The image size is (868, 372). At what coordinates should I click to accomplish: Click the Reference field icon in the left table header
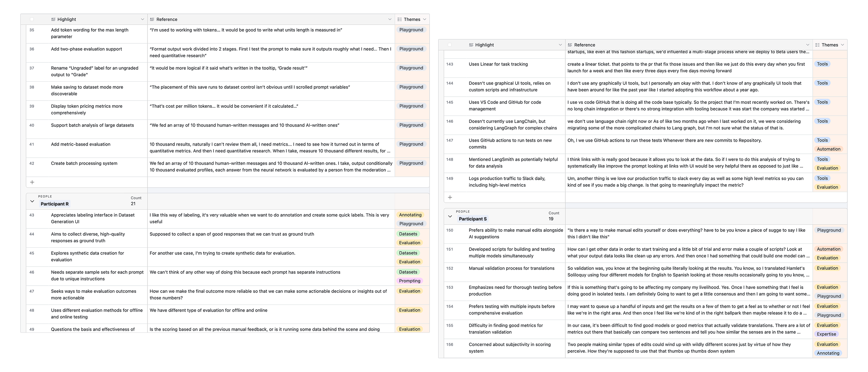[x=152, y=19]
